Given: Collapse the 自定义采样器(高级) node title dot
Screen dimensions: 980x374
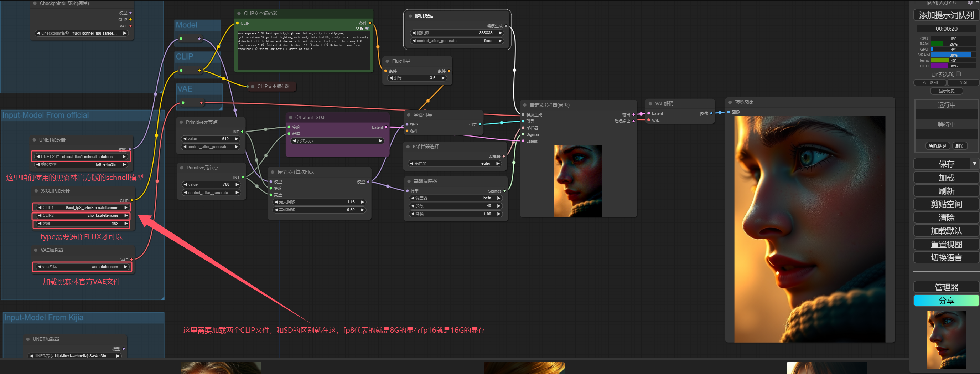Looking at the screenshot, I should 525,105.
